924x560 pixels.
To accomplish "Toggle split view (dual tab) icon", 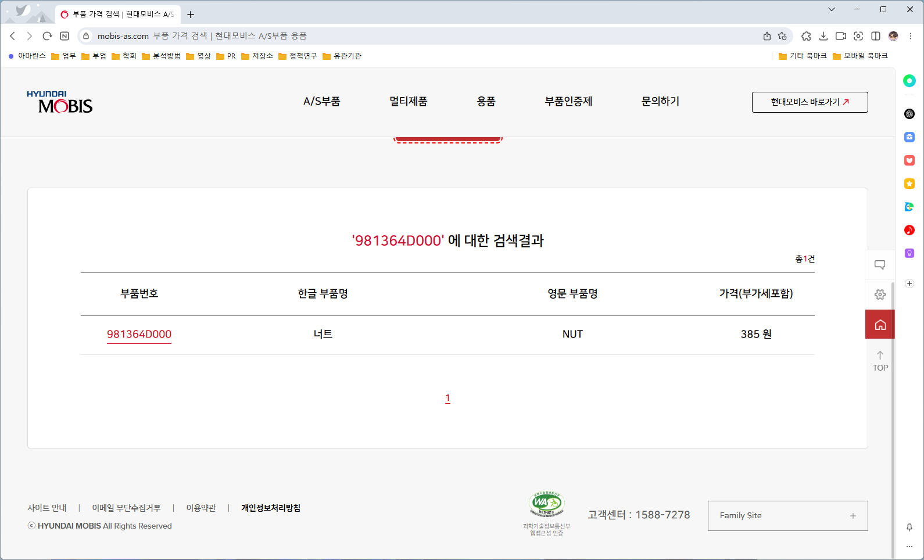I will (876, 36).
